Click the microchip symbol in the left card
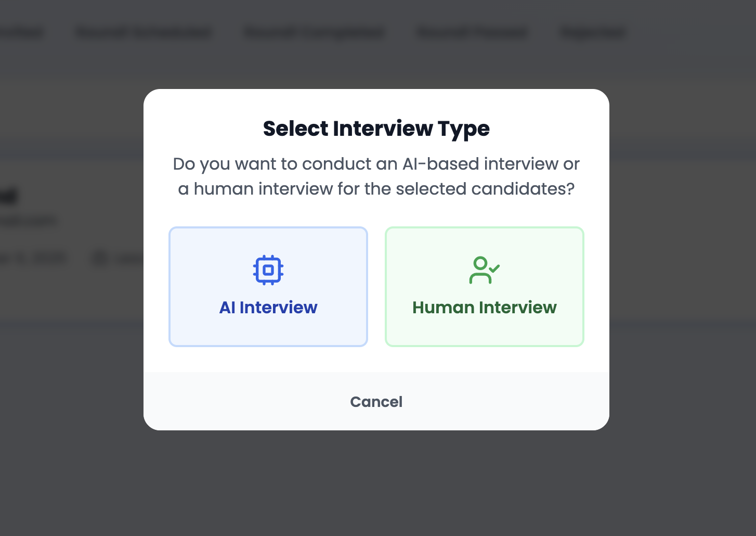 [x=268, y=270]
